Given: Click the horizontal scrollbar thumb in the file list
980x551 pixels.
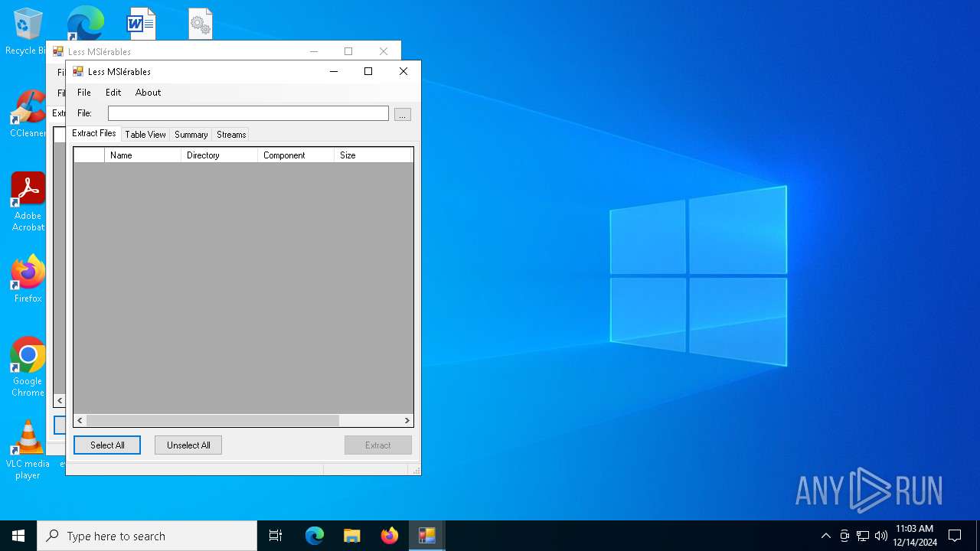Looking at the screenshot, I should 213,421.
